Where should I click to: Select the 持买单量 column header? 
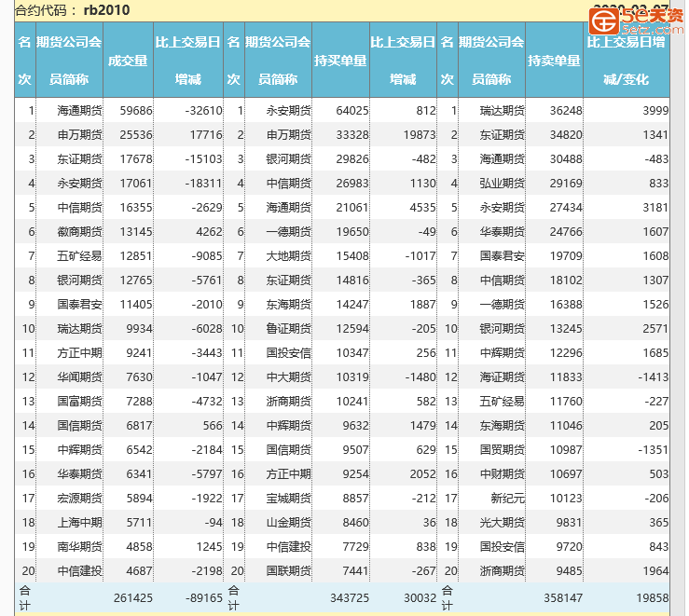(340, 61)
